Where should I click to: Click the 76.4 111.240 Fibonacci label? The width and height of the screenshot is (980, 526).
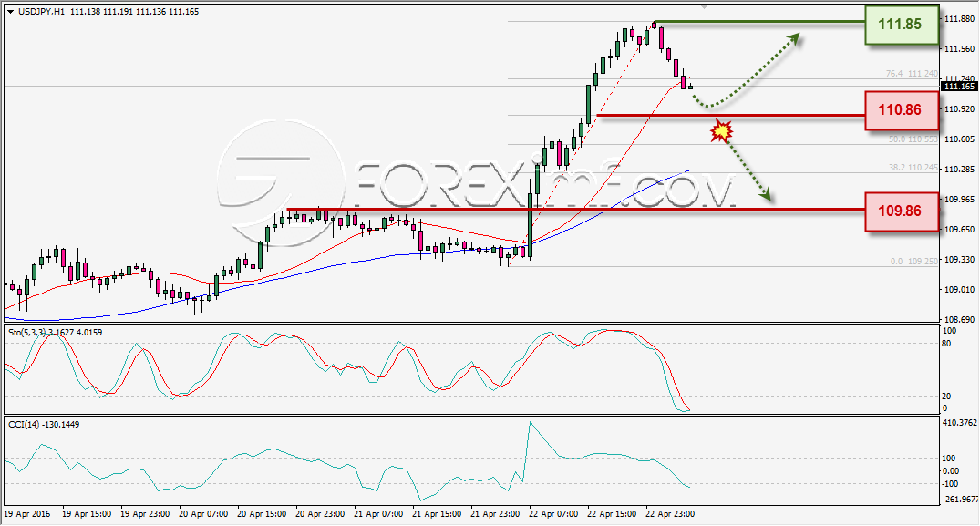tap(912, 74)
